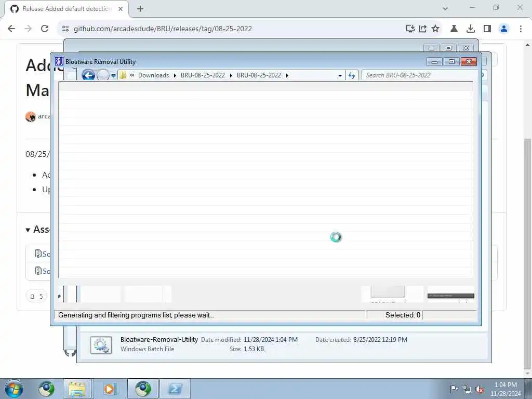Expand the arrow after Downloads breadcrumb
The height and width of the screenshot is (399, 532).
[x=175, y=76]
